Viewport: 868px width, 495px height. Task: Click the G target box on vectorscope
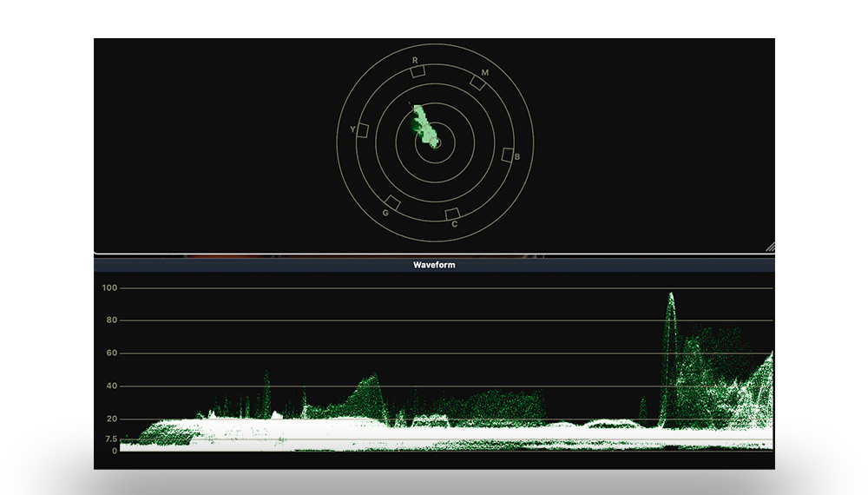point(392,202)
